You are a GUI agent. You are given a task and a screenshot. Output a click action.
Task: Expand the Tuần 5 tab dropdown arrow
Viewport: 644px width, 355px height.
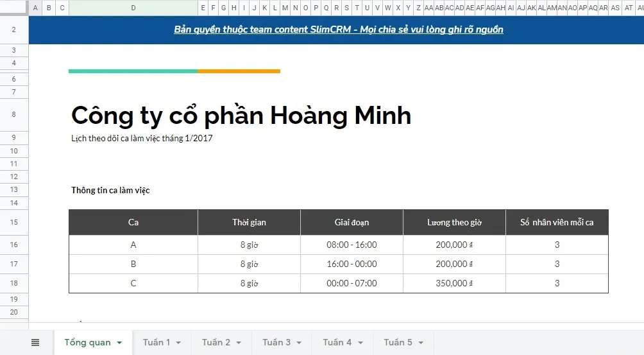click(x=421, y=343)
